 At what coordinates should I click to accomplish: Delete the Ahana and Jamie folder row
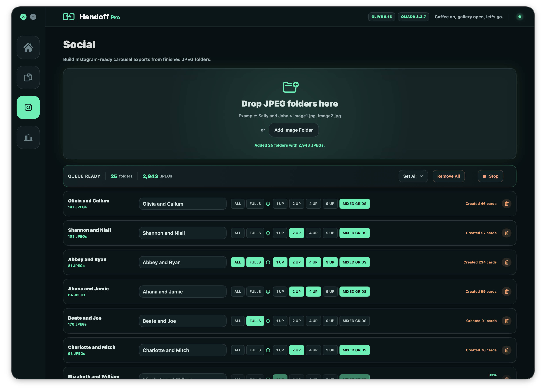coord(506,292)
